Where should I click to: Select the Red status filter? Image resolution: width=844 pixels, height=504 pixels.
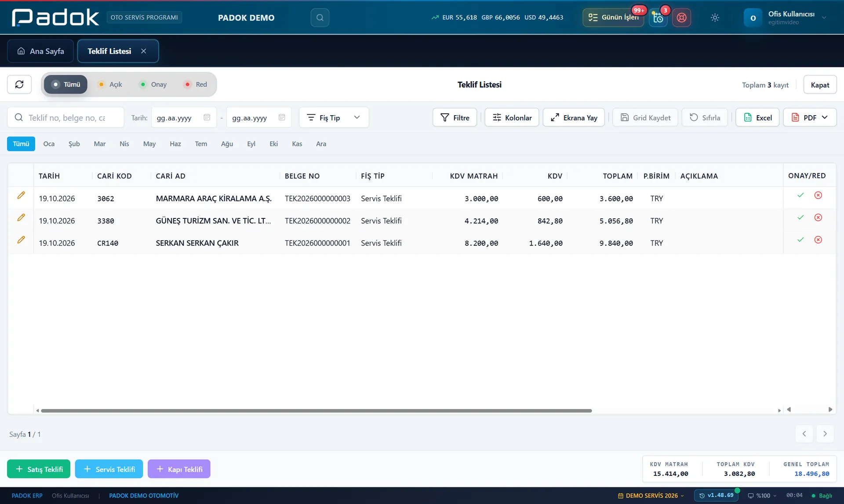click(x=196, y=84)
